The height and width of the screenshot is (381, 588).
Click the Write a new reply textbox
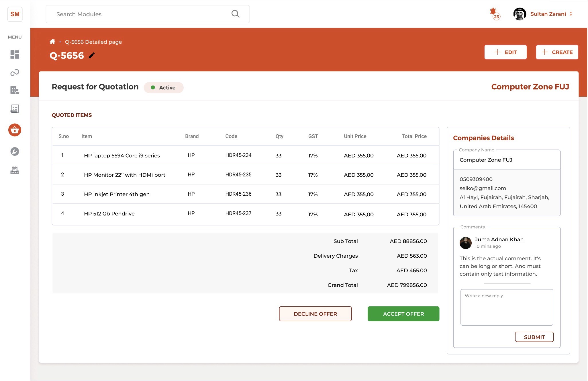coord(507,307)
